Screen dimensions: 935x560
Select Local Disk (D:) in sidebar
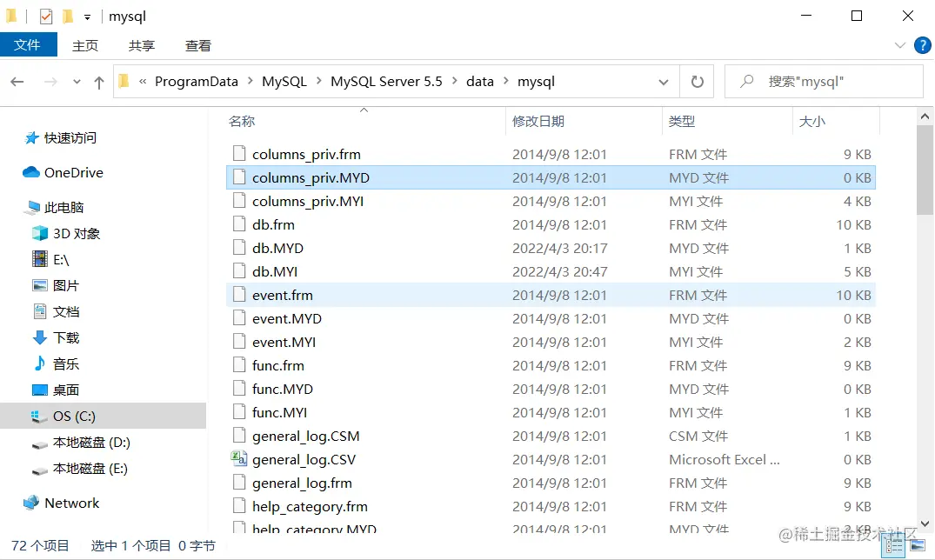click(x=91, y=442)
